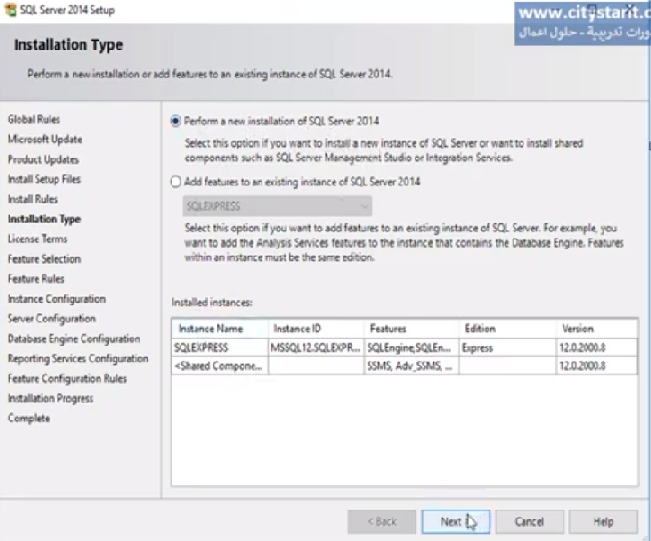Go to Database Engine Configuration step
This screenshot has height=541, width=651.
pyautogui.click(x=74, y=339)
